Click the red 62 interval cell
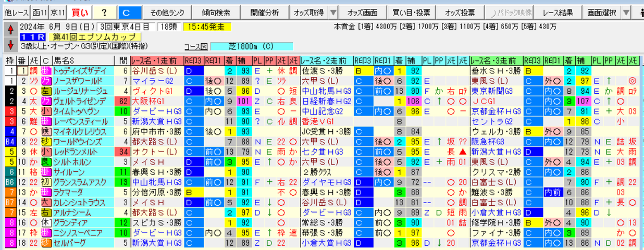The image size is (644, 250). coord(123,101)
